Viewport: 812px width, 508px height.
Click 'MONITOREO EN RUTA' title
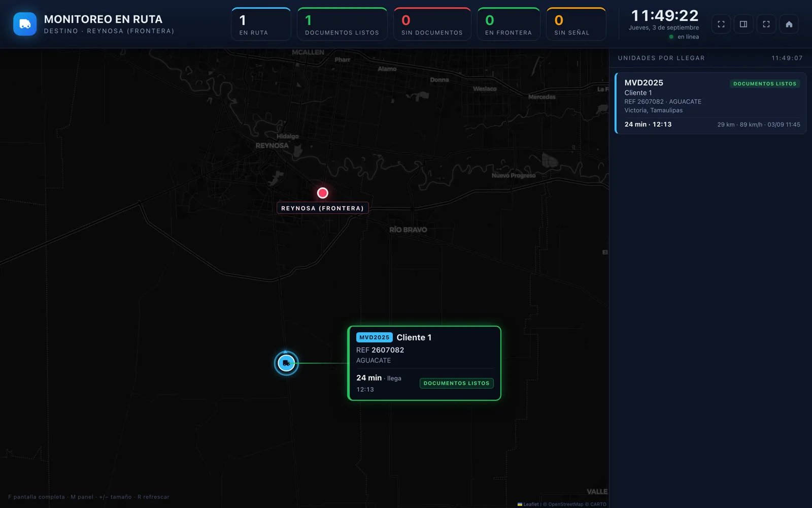point(103,19)
